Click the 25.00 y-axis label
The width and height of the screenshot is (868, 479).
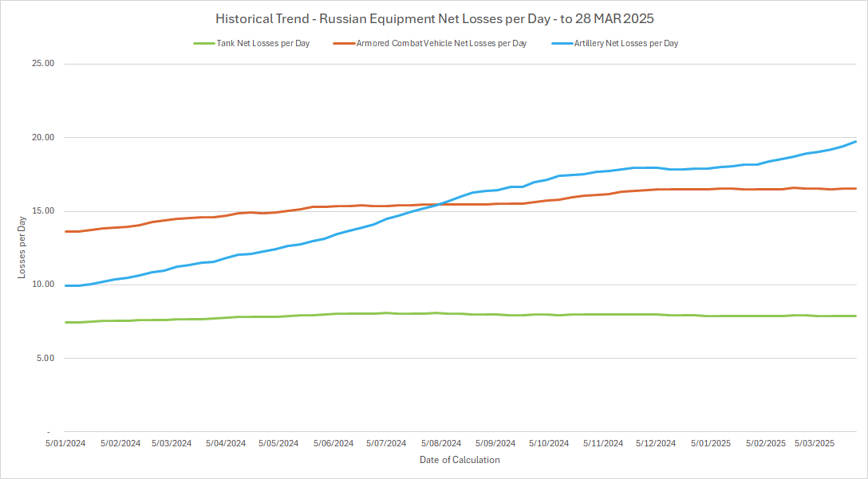coord(41,64)
